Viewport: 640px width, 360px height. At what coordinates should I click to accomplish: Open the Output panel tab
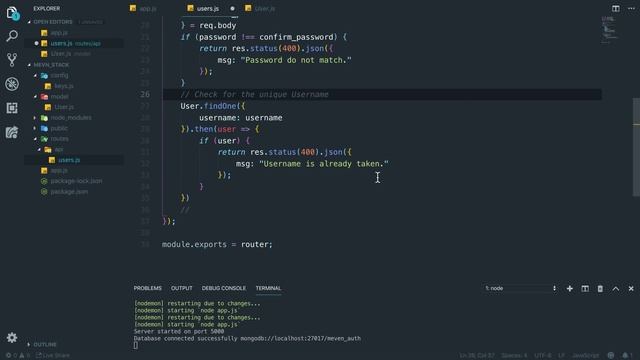[182, 288]
